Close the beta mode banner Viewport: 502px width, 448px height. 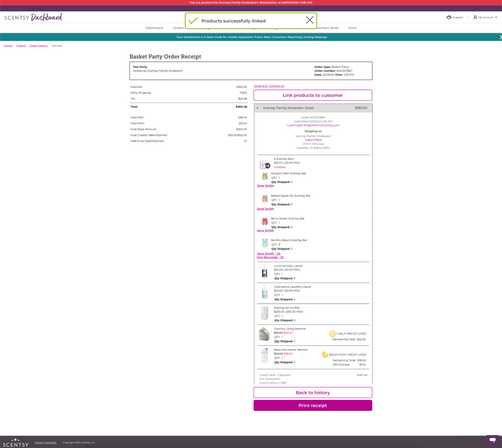pos(500,37)
